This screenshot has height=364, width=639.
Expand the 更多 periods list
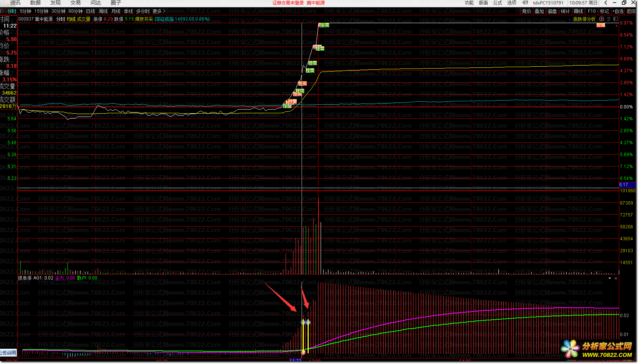click(159, 11)
